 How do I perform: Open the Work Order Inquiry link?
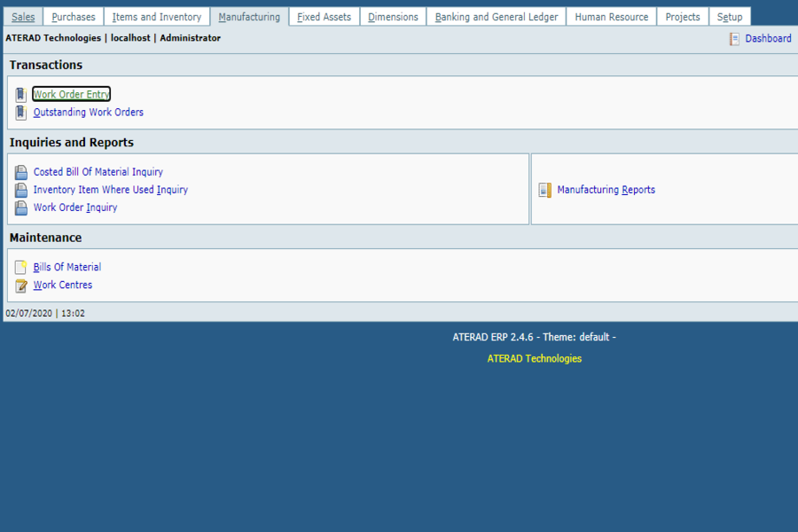[75, 207]
